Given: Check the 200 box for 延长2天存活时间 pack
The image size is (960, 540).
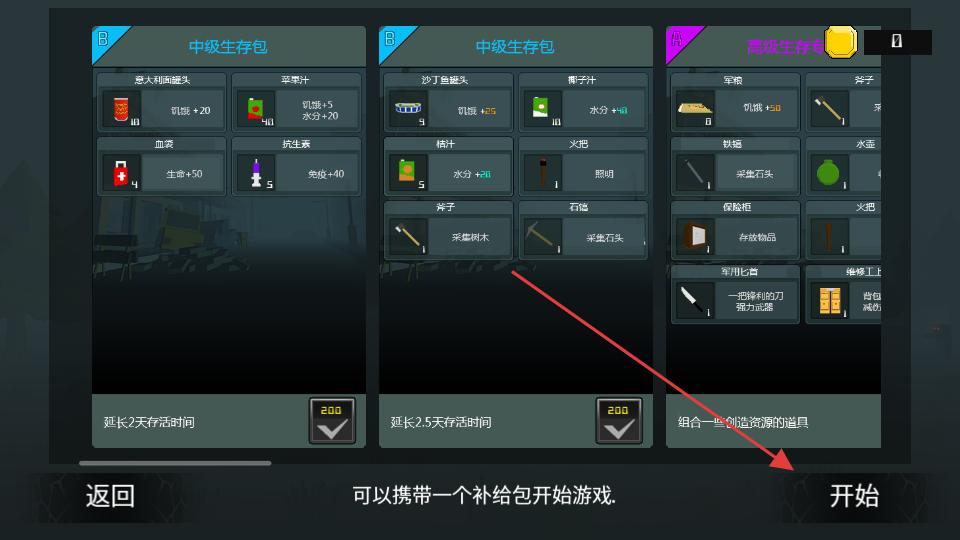Looking at the screenshot, I should click(332, 421).
